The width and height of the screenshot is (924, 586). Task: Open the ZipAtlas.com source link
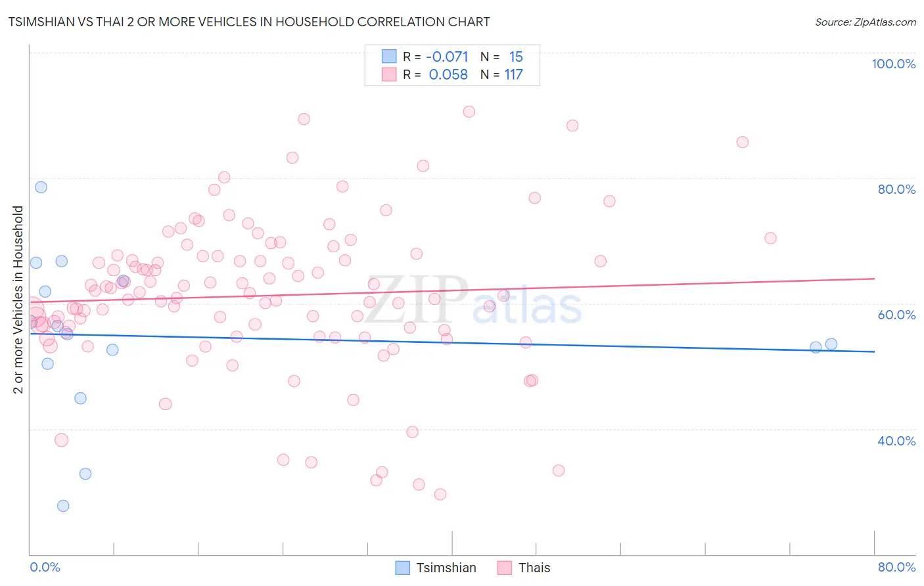tap(866, 22)
